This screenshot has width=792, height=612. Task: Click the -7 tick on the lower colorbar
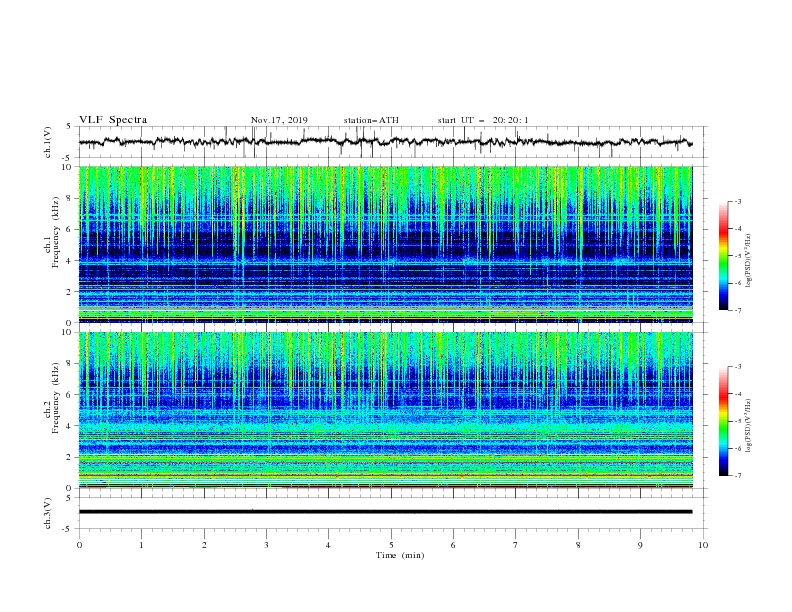click(x=737, y=475)
